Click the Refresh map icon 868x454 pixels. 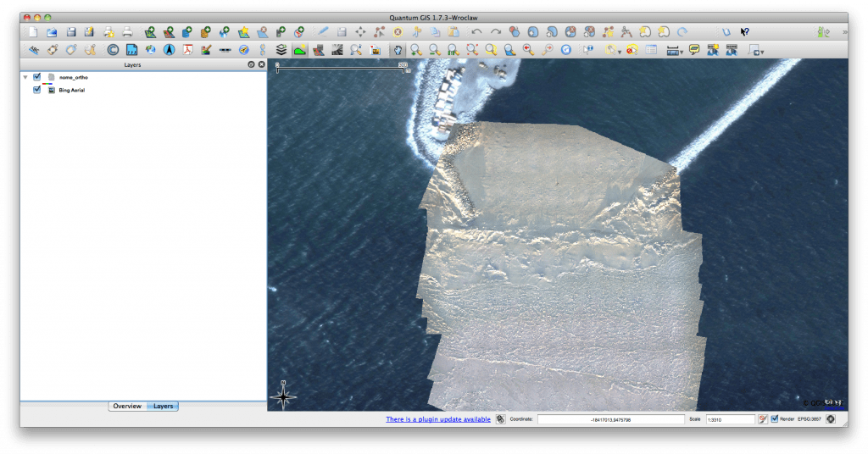[565, 50]
